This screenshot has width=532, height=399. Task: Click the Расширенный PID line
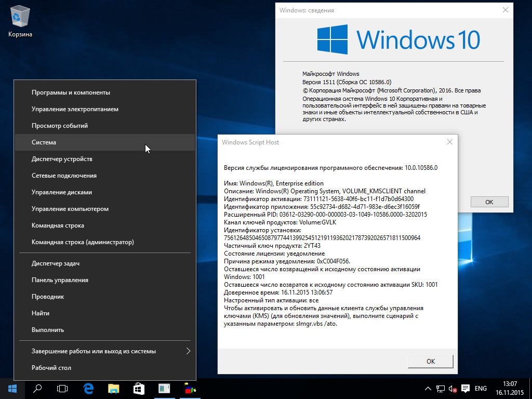(325, 215)
